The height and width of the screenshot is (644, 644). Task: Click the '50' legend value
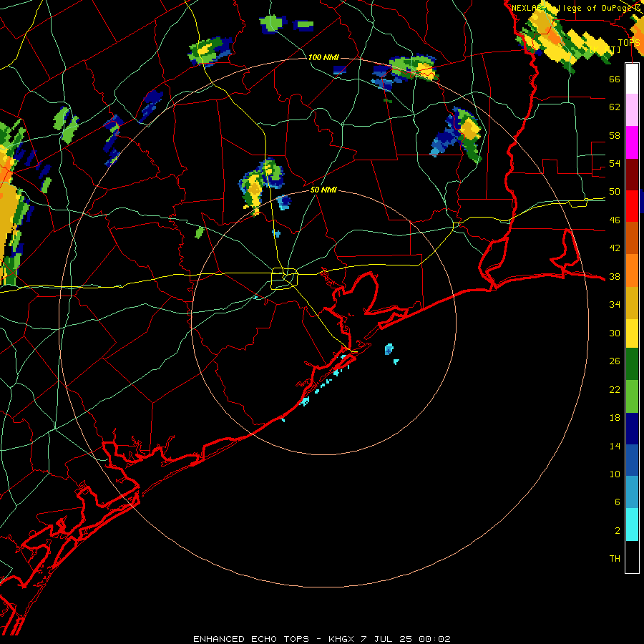coord(615,192)
